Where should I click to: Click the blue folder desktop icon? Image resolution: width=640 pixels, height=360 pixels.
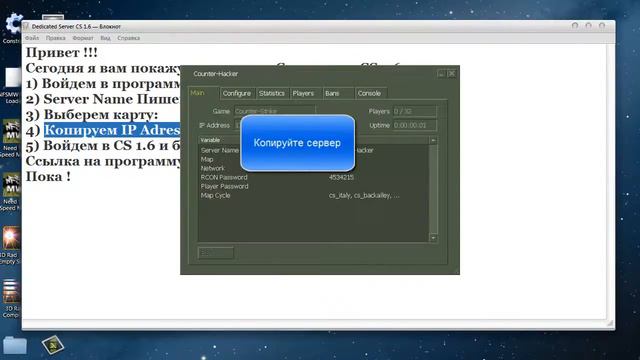pyautogui.click(x=15, y=345)
